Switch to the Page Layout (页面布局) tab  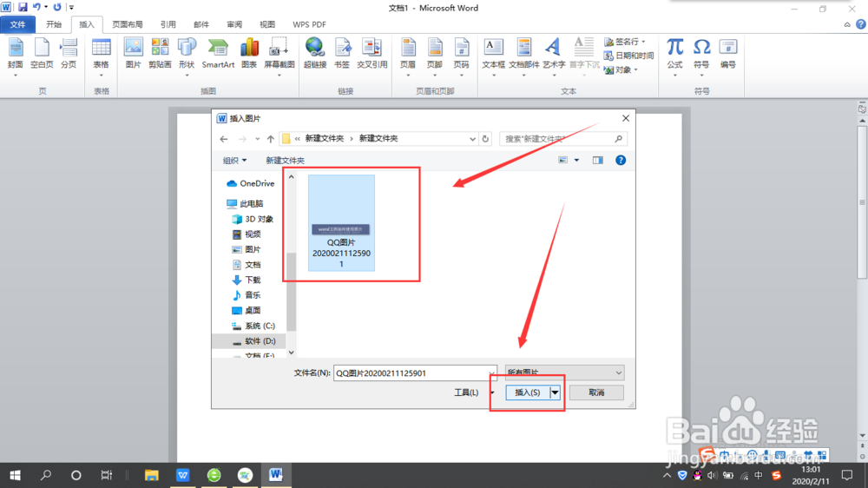pos(128,24)
